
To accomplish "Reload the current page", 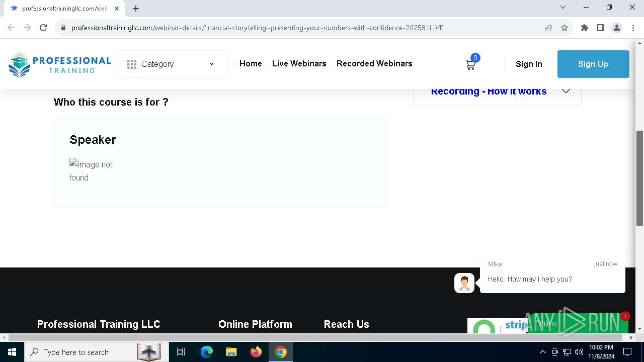I will click(43, 28).
